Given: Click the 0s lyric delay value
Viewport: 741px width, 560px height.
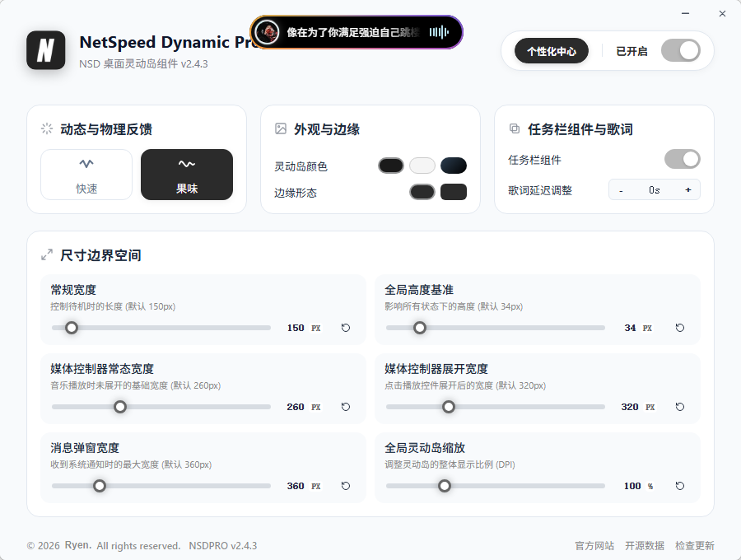Looking at the screenshot, I should coord(654,190).
